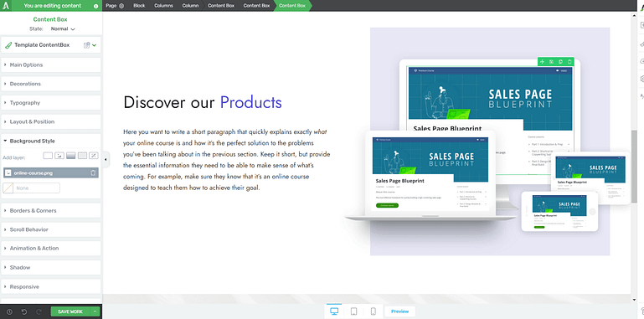Expand the Typography section
Image resolution: width=644 pixels, height=319 pixels.
point(51,103)
